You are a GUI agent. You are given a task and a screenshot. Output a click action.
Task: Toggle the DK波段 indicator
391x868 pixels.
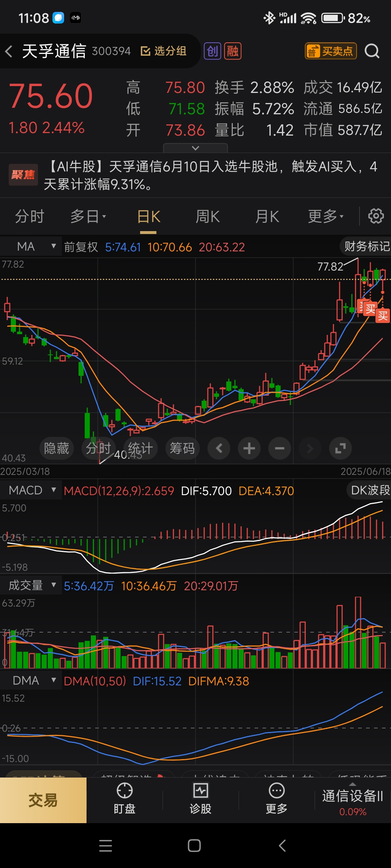pyautogui.click(x=369, y=490)
